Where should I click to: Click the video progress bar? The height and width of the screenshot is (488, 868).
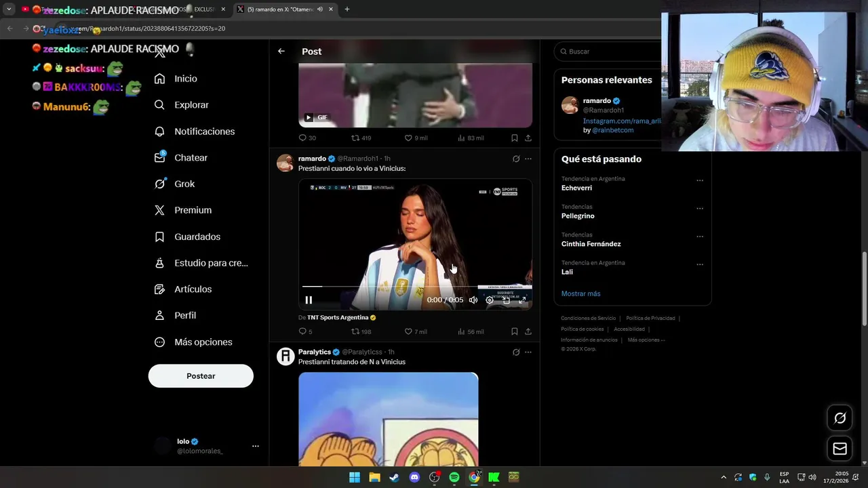click(x=415, y=287)
